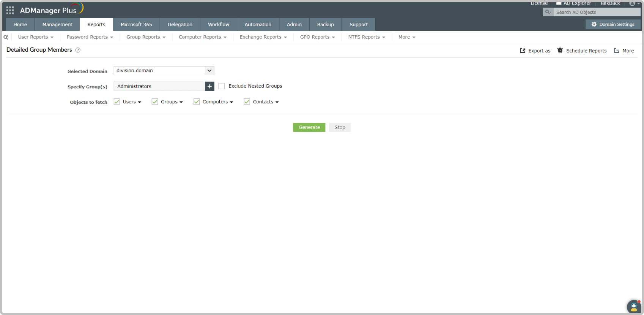644x315 pixels.
Task: Expand Exchange Reports menu
Action: tap(263, 37)
